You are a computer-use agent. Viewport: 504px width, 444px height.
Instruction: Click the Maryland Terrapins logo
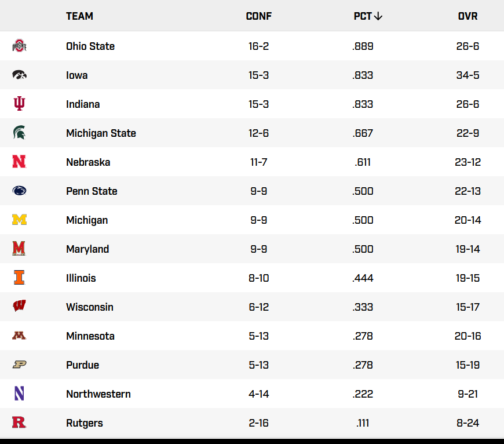click(x=20, y=249)
